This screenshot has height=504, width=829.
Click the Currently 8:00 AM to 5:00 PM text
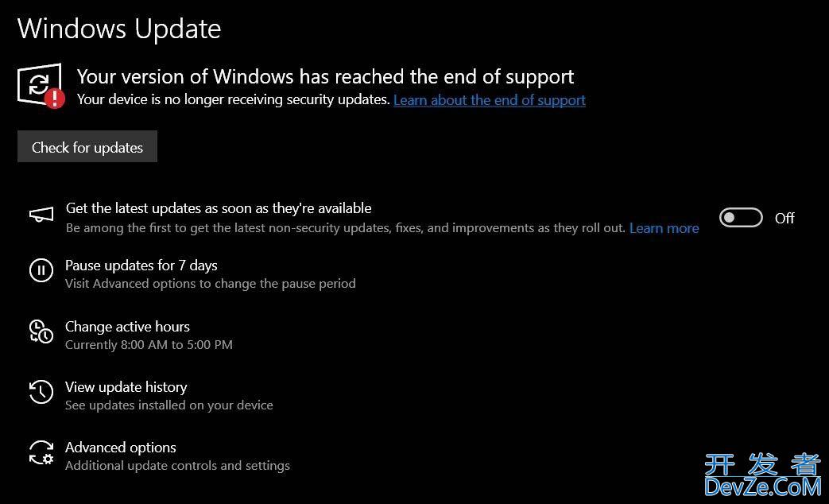point(149,345)
